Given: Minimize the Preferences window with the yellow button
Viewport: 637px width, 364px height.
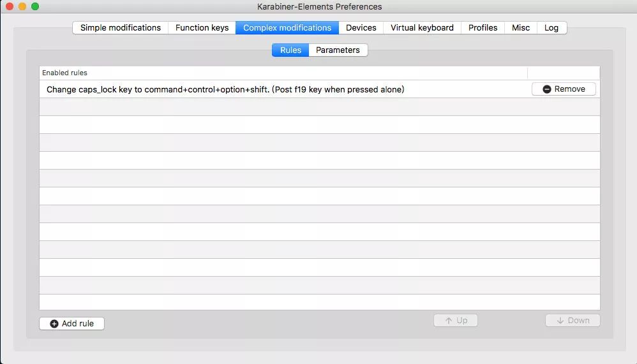Looking at the screenshot, I should 22,6.
